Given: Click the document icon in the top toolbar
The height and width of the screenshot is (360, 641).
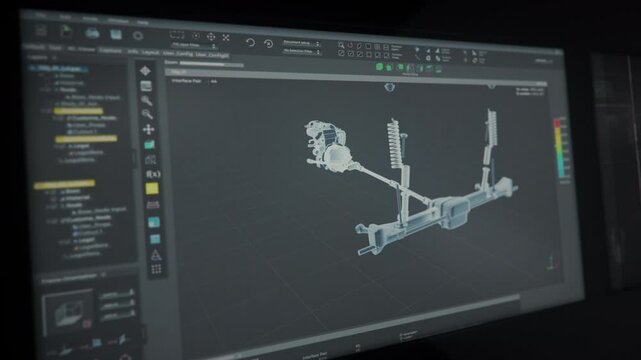Looking at the screenshot, I should (41, 30).
